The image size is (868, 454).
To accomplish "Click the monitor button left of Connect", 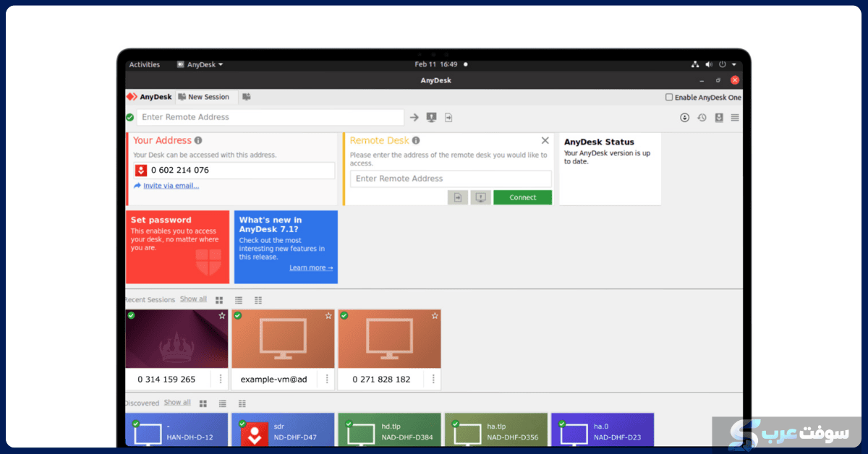I will [480, 197].
